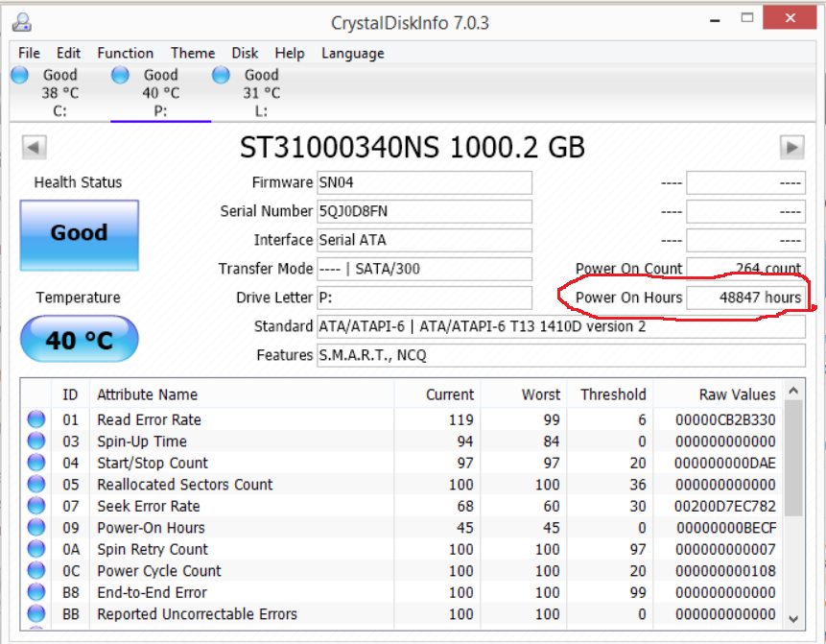The image size is (826, 644).
Task: Click the Drive Letter field showing P:
Action: (425, 298)
